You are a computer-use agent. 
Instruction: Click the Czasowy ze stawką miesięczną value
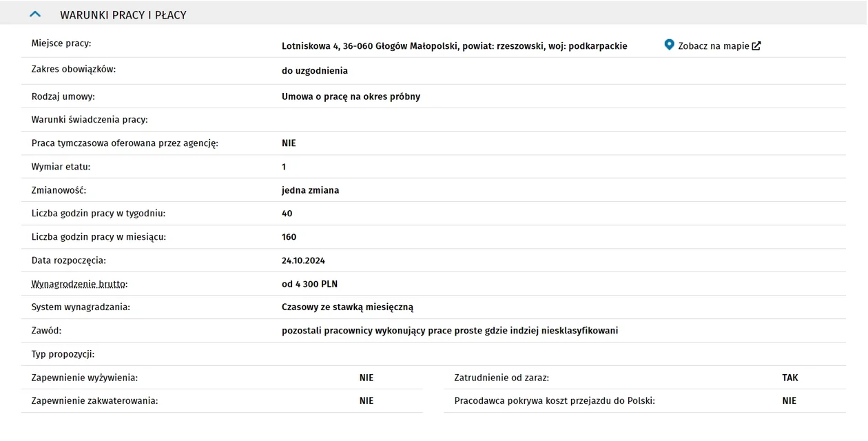(347, 307)
